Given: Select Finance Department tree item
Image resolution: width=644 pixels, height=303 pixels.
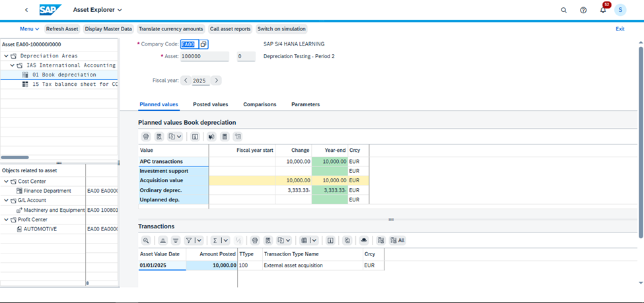Looking at the screenshot, I should pos(48,191).
